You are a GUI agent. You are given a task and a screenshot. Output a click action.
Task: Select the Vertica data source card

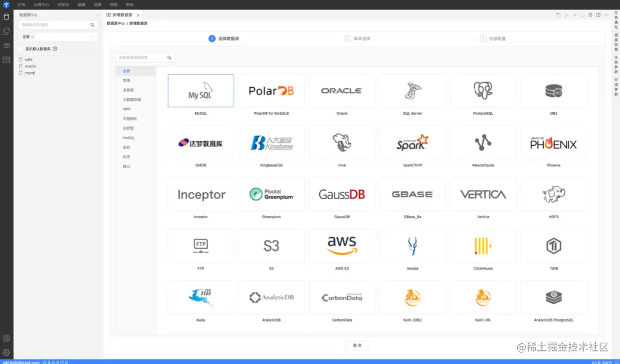(483, 194)
